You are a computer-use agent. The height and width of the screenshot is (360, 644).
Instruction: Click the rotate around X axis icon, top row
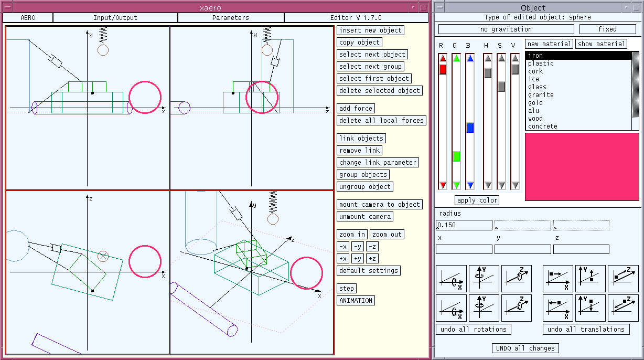tap(451, 278)
